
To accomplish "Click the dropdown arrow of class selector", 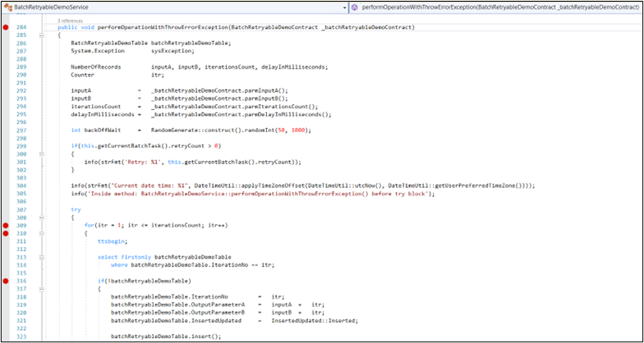I will pos(345,7).
